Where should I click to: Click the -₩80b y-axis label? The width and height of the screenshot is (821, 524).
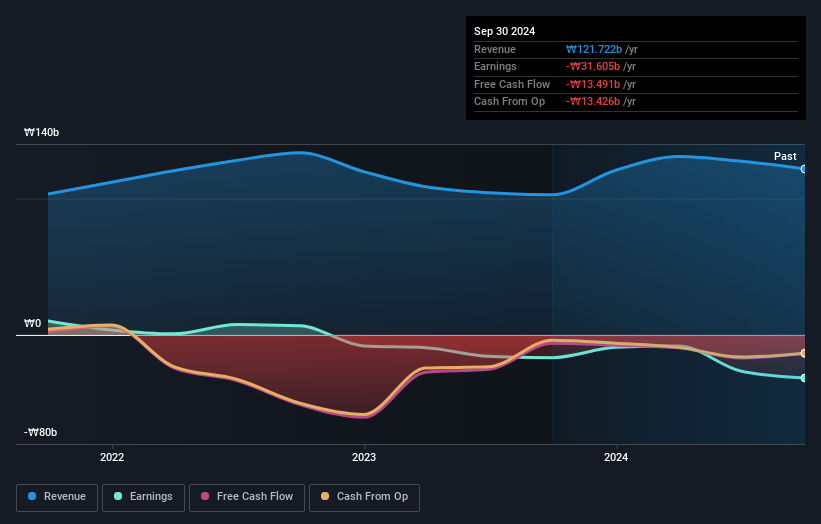click(x=40, y=432)
